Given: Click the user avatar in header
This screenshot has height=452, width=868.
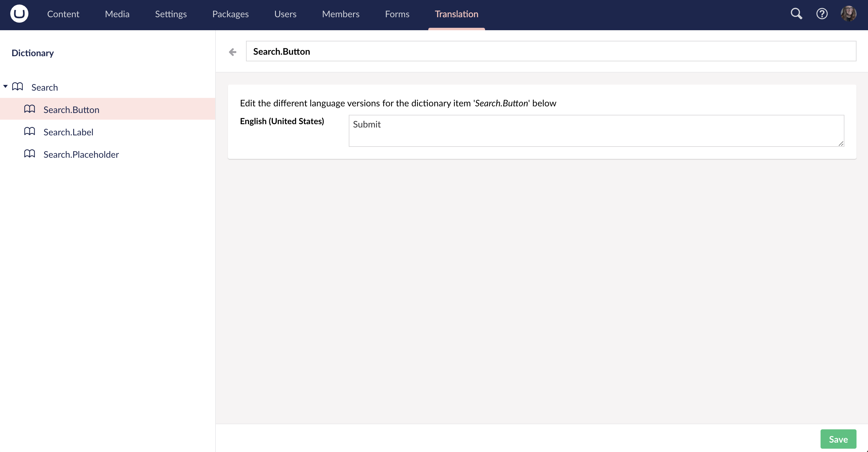Looking at the screenshot, I should point(848,14).
